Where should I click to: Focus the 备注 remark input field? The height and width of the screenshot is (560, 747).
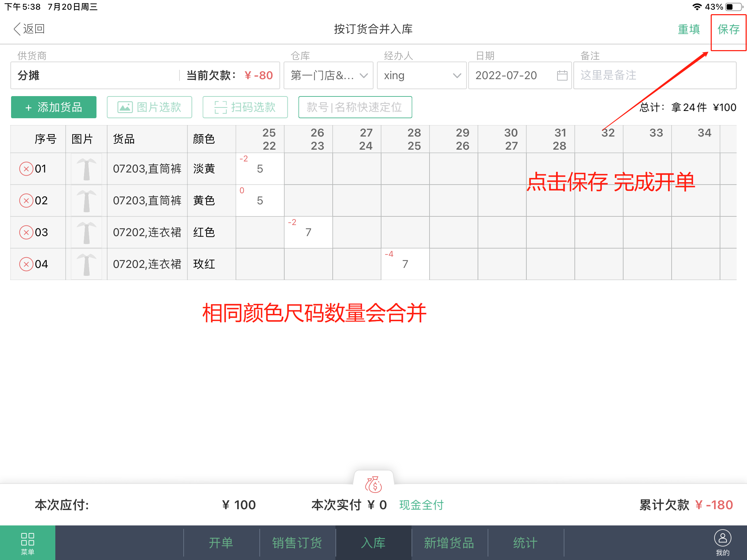point(655,75)
